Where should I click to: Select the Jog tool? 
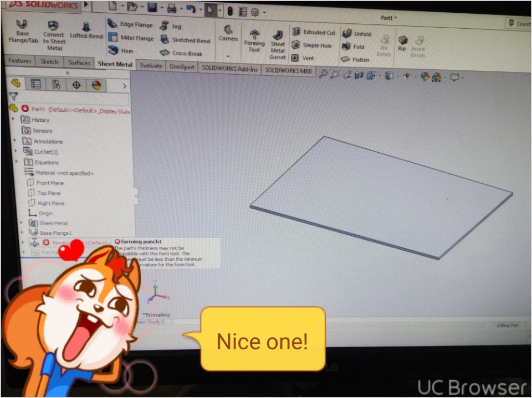(171, 26)
